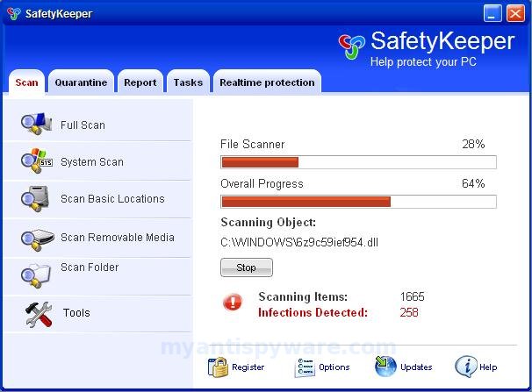Click the Help info bubble icon
Viewport: 532px width, 392px height.
466,367
